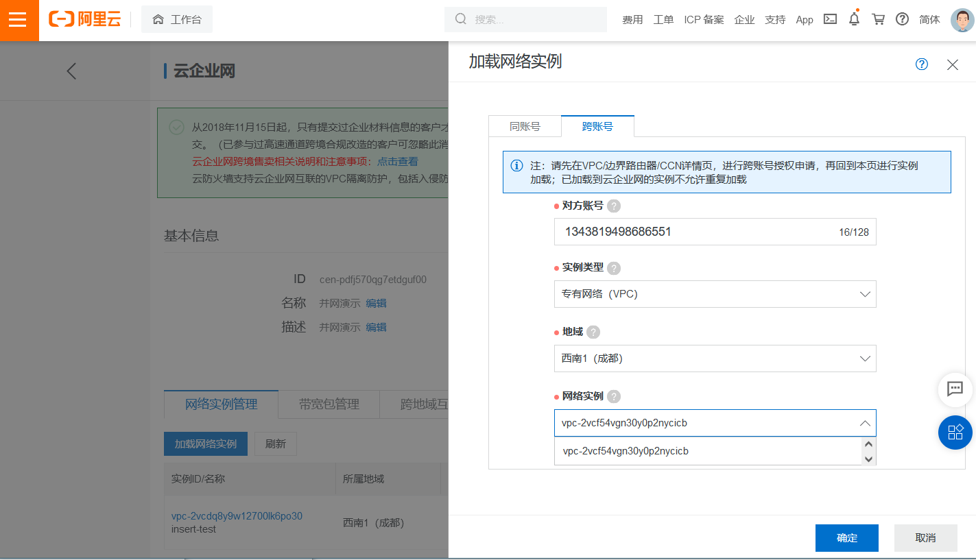The image size is (976, 560).
Task: Open the chat support floating icon
Action: click(x=955, y=389)
